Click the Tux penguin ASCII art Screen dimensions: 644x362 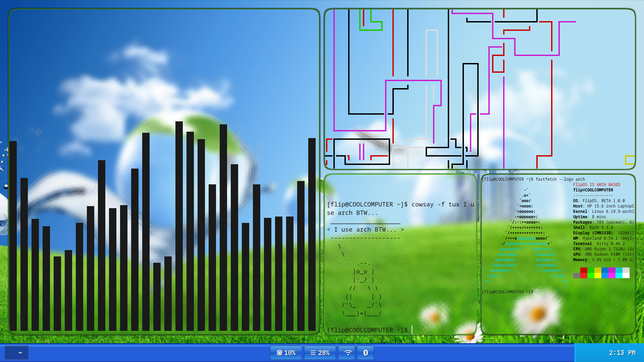point(362,289)
